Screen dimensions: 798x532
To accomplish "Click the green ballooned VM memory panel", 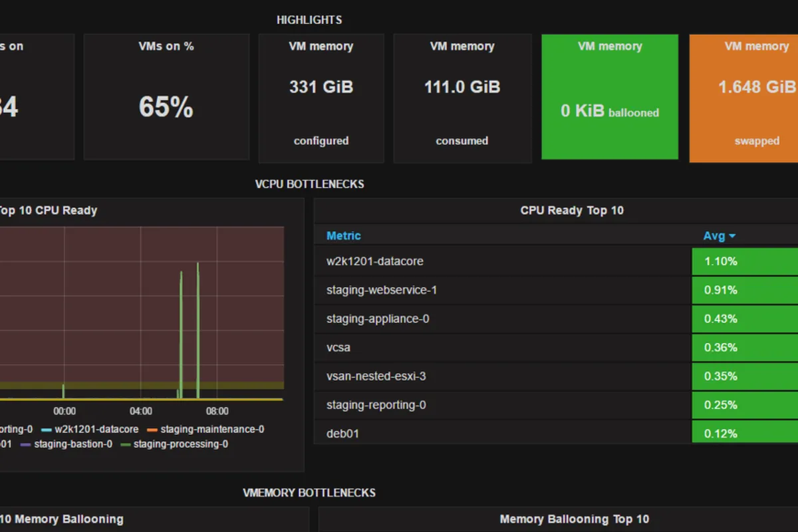I will pos(610,98).
